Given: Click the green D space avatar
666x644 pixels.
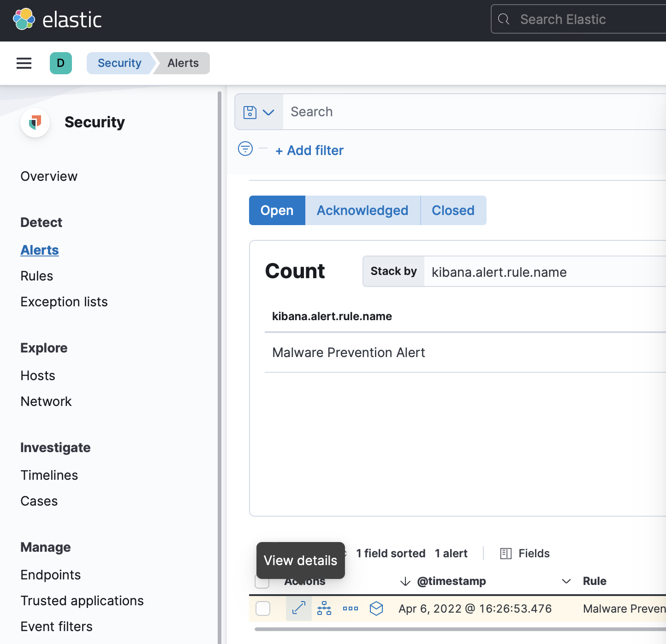Looking at the screenshot, I should coord(61,63).
